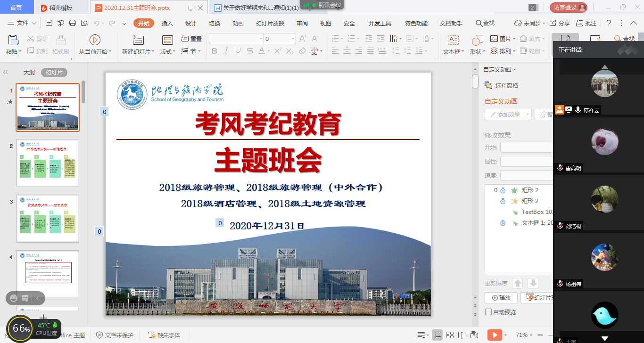Click the Play (播放) animation button

(501, 298)
